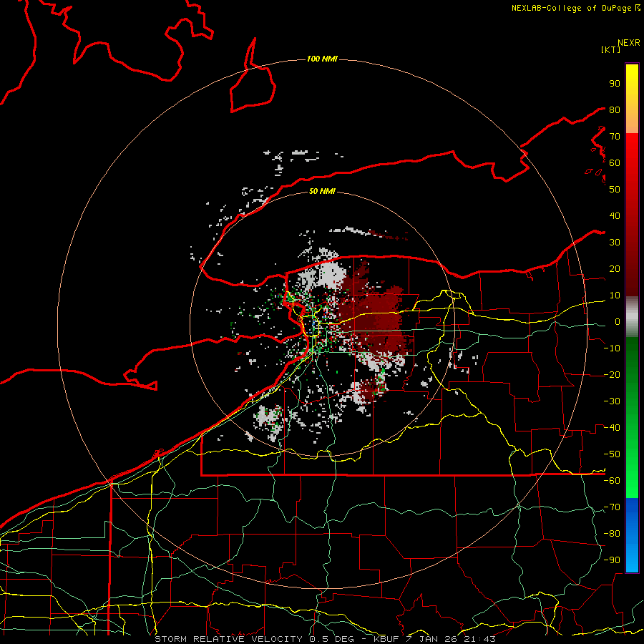Viewport: 644px width, 644px height.
Task: Click the 10 value on velocity scale
Action: [615, 296]
